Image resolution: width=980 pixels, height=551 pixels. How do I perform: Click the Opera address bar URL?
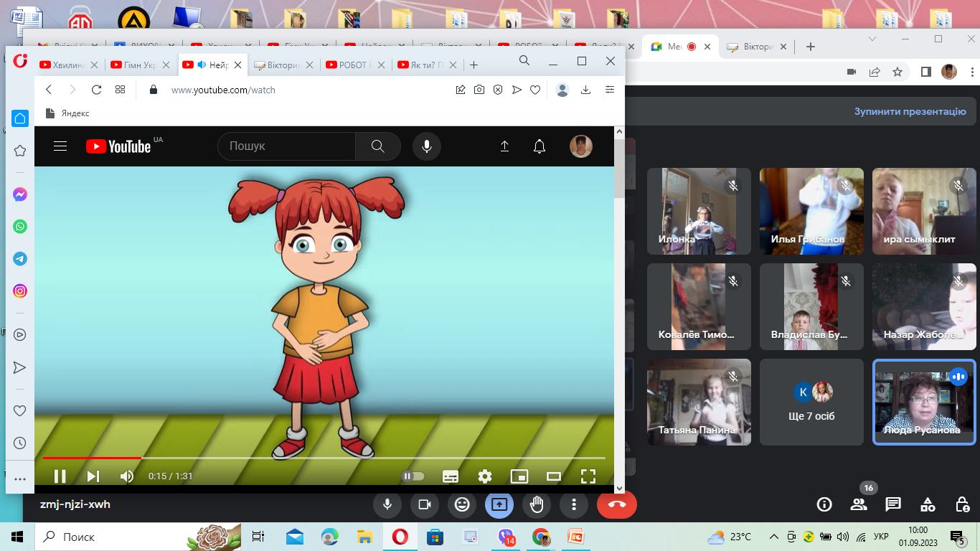(223, 90)
